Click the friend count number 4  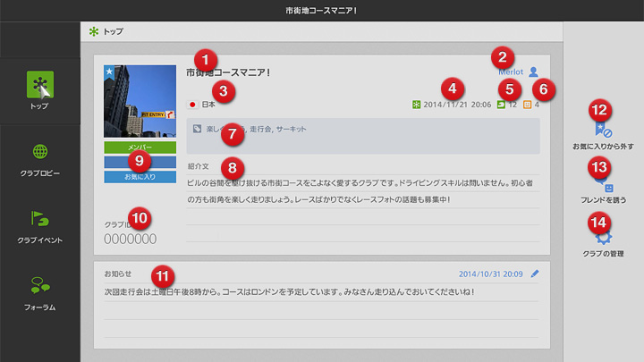coord(537,105)
